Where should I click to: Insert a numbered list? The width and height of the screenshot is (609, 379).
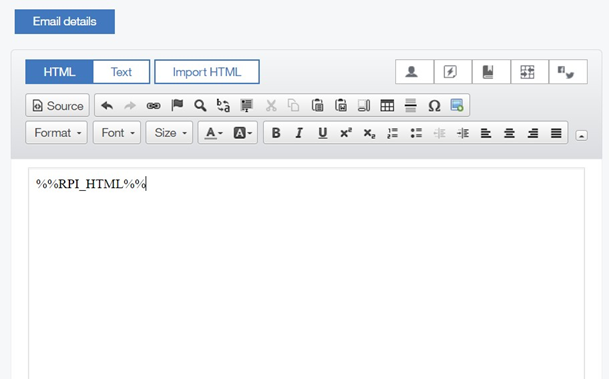pyautogui.click(x=393, y=133)
